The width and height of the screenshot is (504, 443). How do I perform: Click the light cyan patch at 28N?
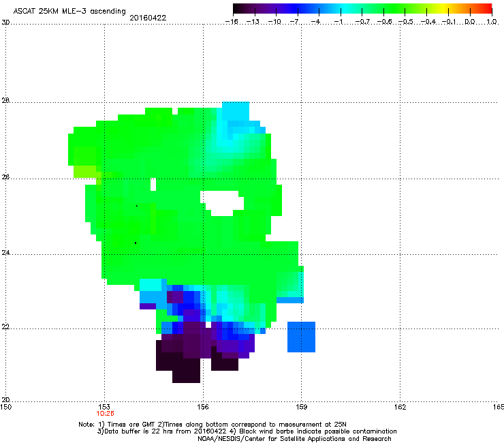click(236, 111)
